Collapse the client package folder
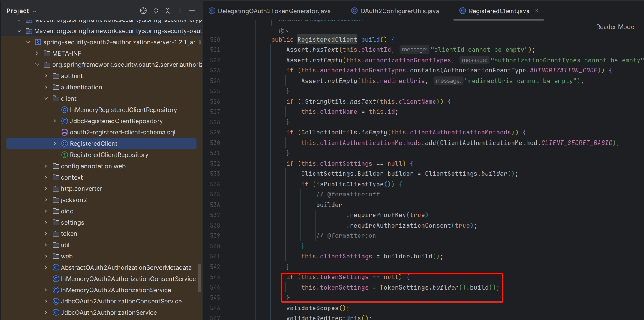 pos(46,98)
